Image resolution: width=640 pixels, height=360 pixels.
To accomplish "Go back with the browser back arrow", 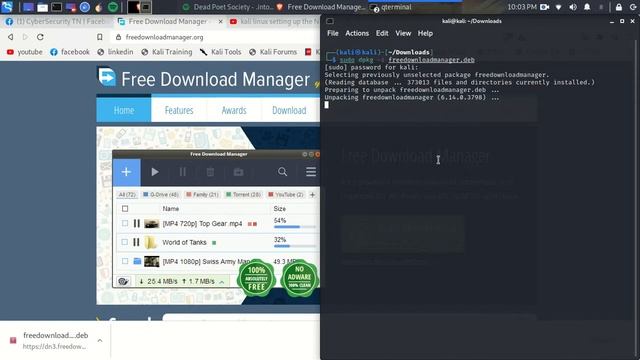I will (11, 37).
